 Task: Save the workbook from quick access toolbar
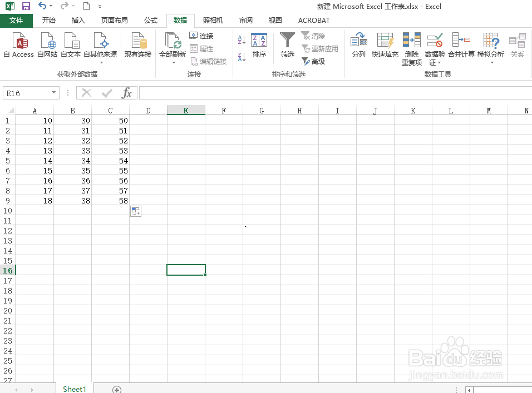[x=26, y=6]
